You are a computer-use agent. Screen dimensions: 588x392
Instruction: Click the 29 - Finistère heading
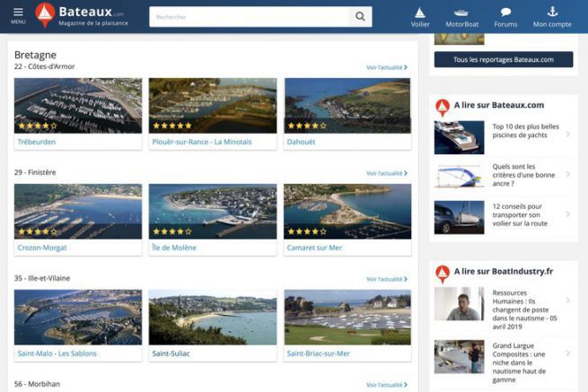35,172
